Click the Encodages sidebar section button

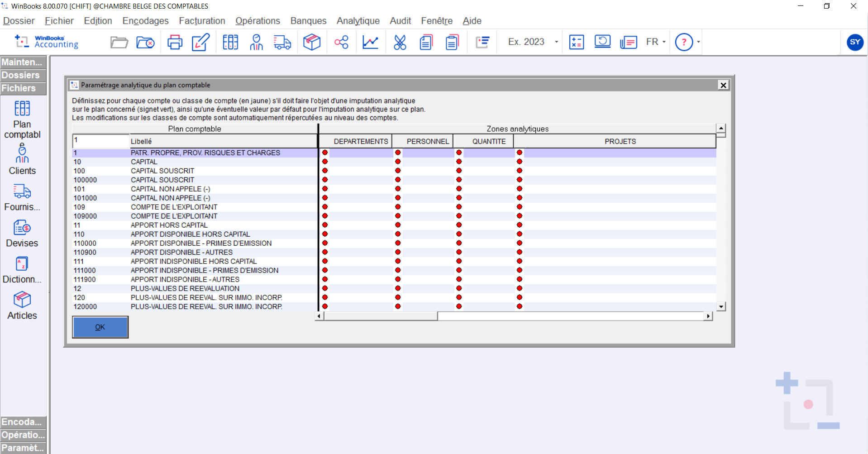click(x=23, y=422)
